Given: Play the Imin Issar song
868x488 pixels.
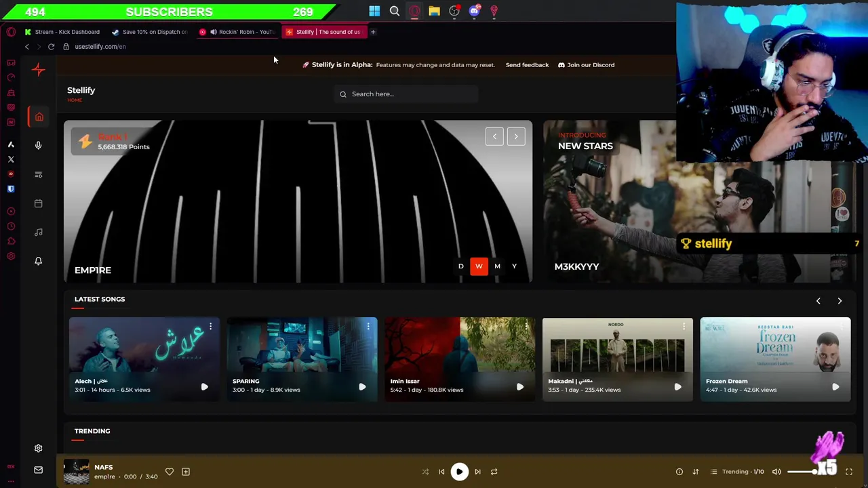Looking at the screenshot, I should point(520,387).
